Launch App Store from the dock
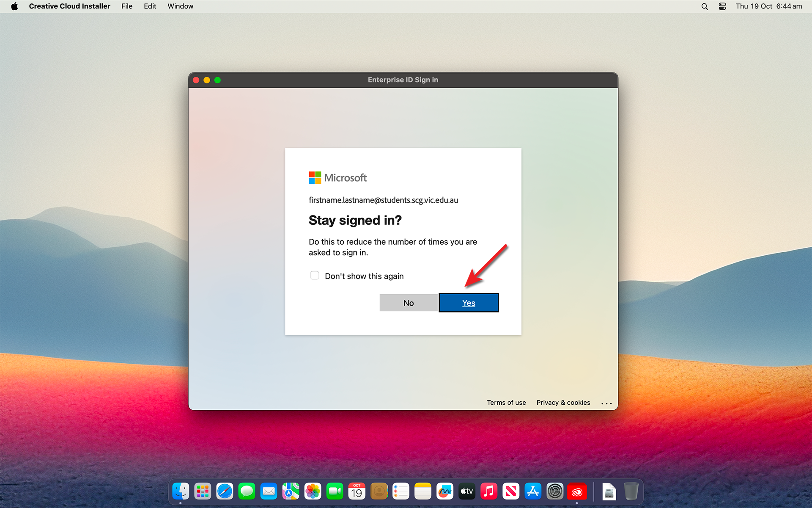The width and height of the screenshot is (812, 508). coord(533,491)
